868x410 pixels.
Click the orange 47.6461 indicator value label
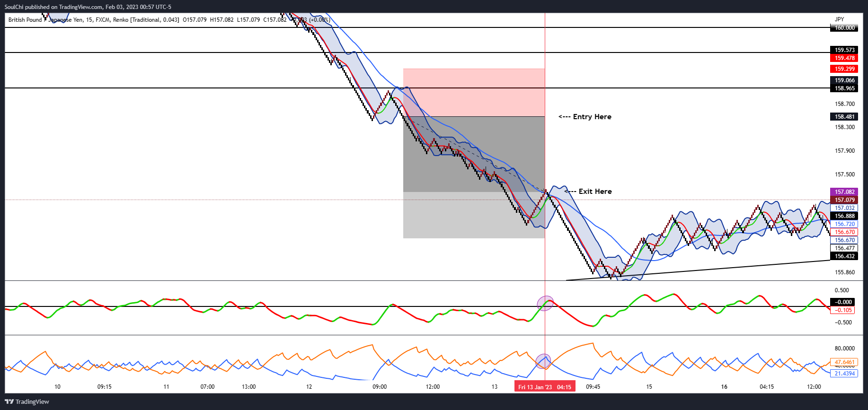point(844,363)
